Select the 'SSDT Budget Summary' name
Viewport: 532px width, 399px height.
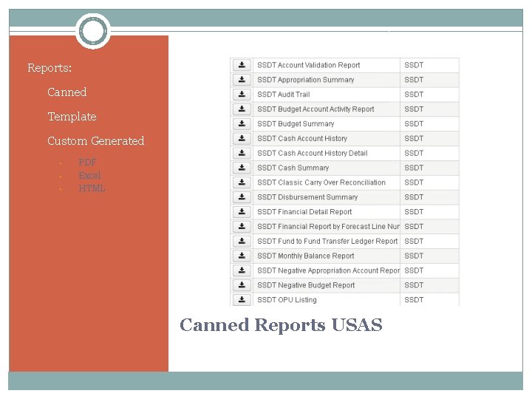(x=296, y=124)
